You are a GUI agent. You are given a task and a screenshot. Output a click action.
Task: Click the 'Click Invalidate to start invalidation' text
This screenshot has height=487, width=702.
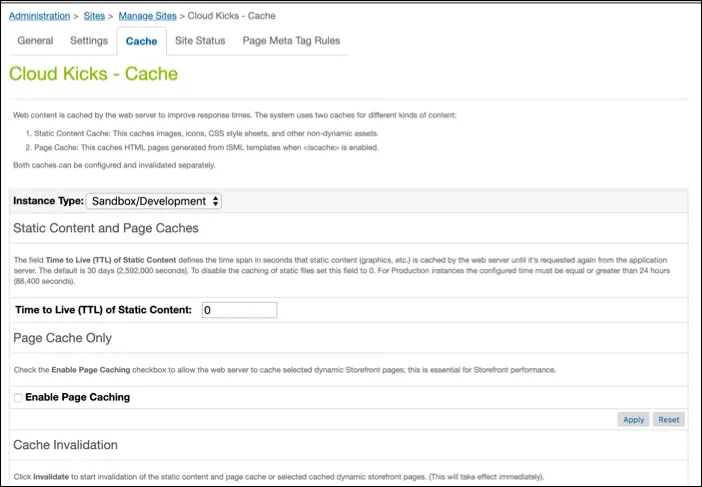(x=279, y=477)
